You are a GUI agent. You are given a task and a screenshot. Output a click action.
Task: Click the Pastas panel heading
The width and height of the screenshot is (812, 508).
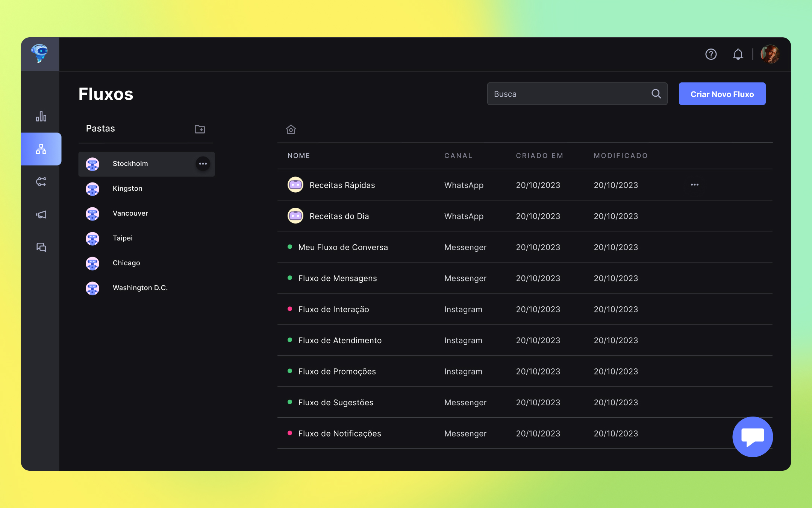tap(100, 129)
